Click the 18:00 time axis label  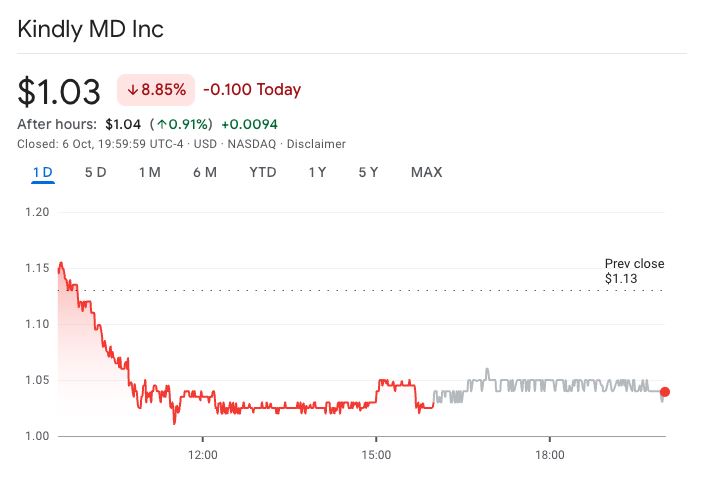(x=549, y=455)
